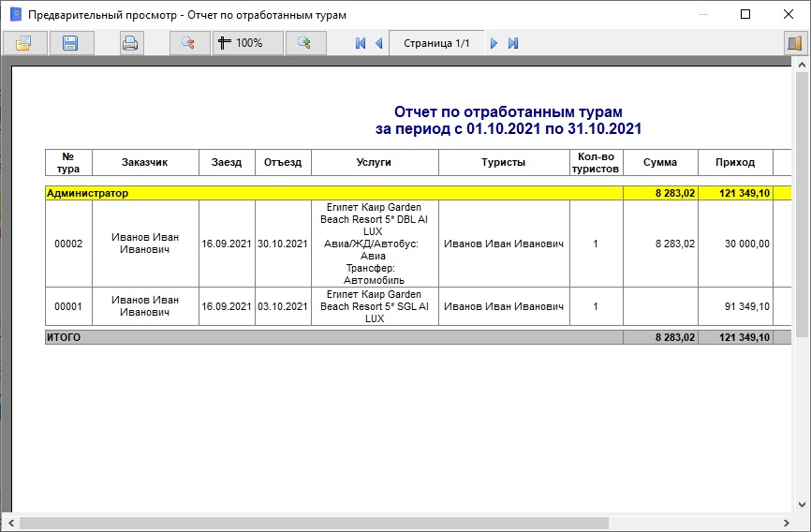The width and height of the screenshot is (811, 532).
Task: Jump to the last page of the report
Action: coord(513,43)
